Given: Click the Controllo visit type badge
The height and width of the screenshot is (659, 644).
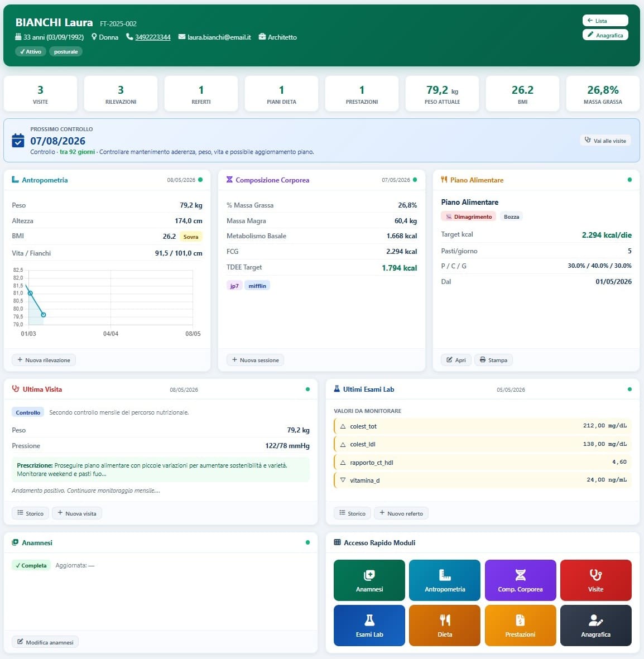Looking at the screenshot, I should (28, 412).
